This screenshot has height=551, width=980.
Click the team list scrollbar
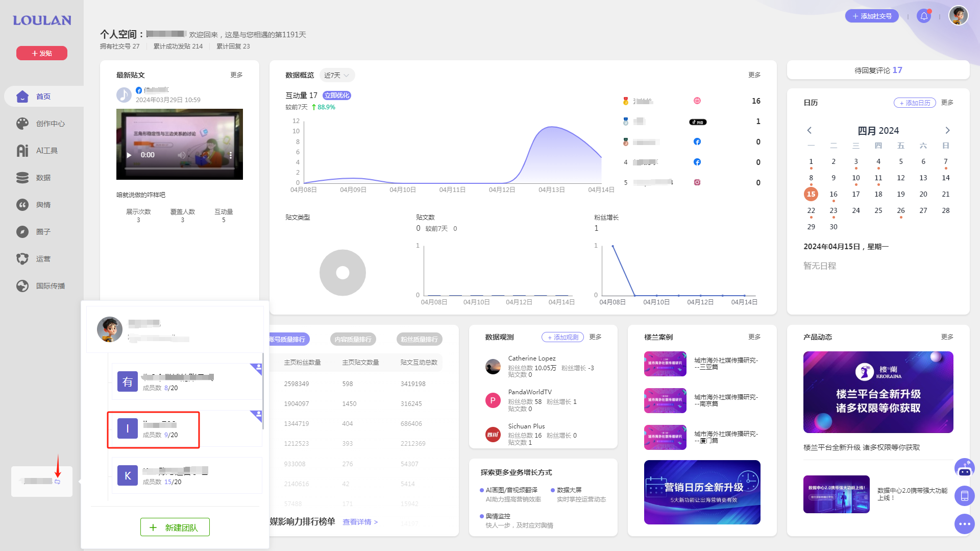coord(263,391)
